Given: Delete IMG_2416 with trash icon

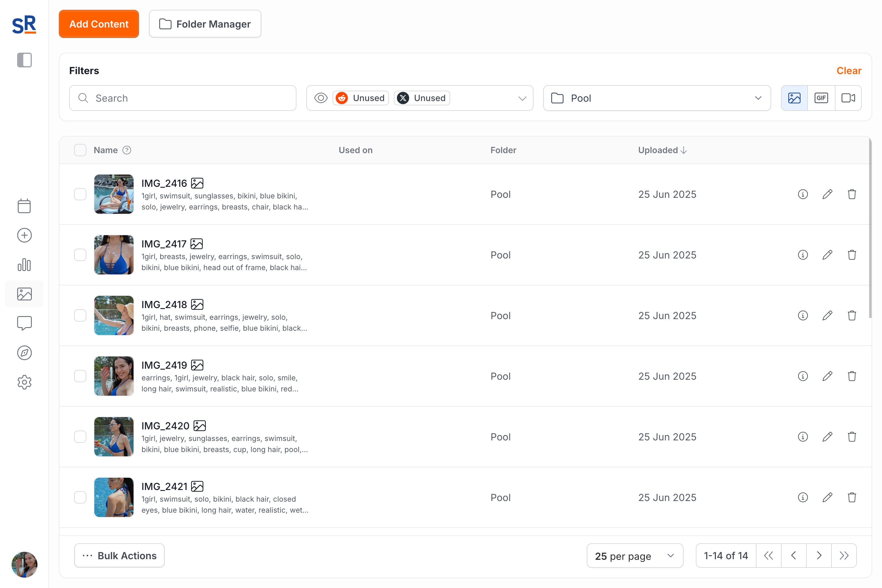Looking at the screenshot, I should tap(852, 194).
